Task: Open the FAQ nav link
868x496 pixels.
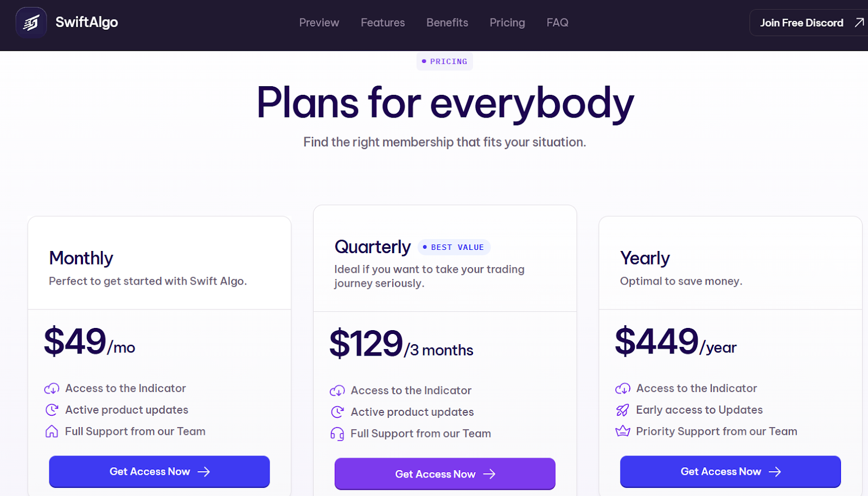Action: [x=558, y=23]
